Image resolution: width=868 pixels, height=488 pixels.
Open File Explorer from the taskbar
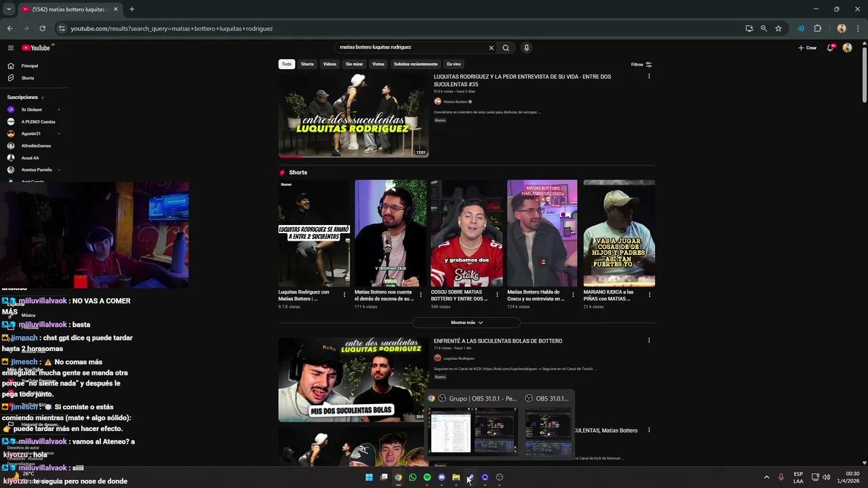pyautogui.click(x=456, y=477)
